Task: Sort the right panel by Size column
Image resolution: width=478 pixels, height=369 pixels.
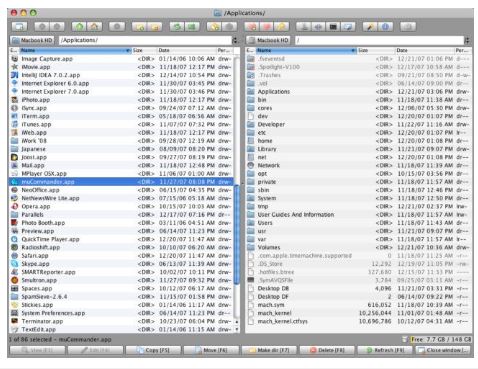Action: click(376, 50)
